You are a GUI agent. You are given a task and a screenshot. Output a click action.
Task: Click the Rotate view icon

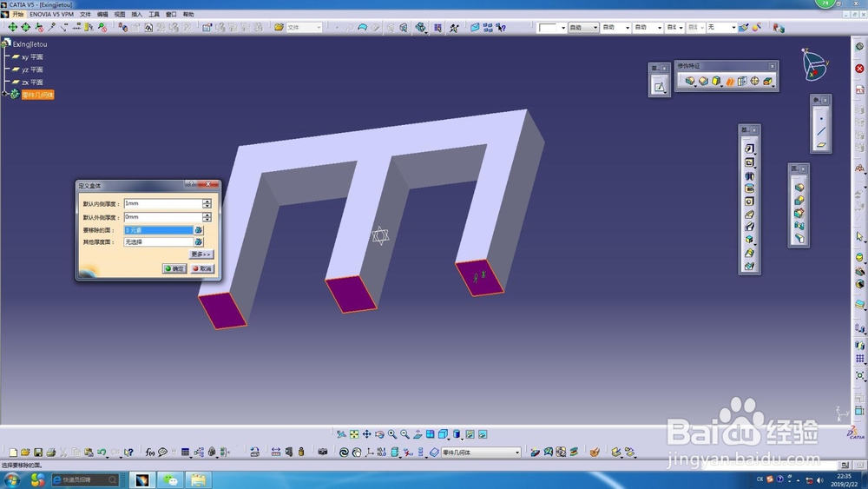pos(379,435)
